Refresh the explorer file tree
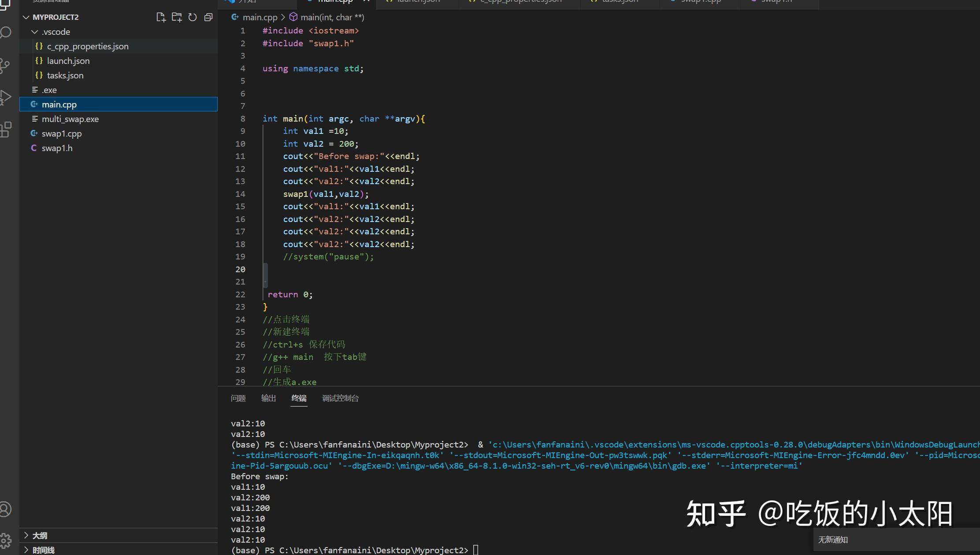 pos(193,17)
